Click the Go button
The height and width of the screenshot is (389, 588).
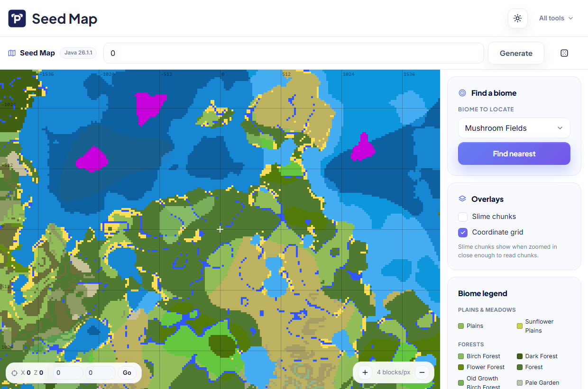[x=127, y=373]
